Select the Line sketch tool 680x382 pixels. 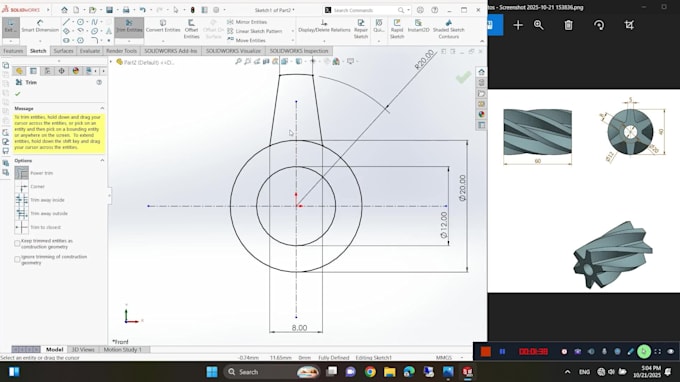tap(66, 22)
